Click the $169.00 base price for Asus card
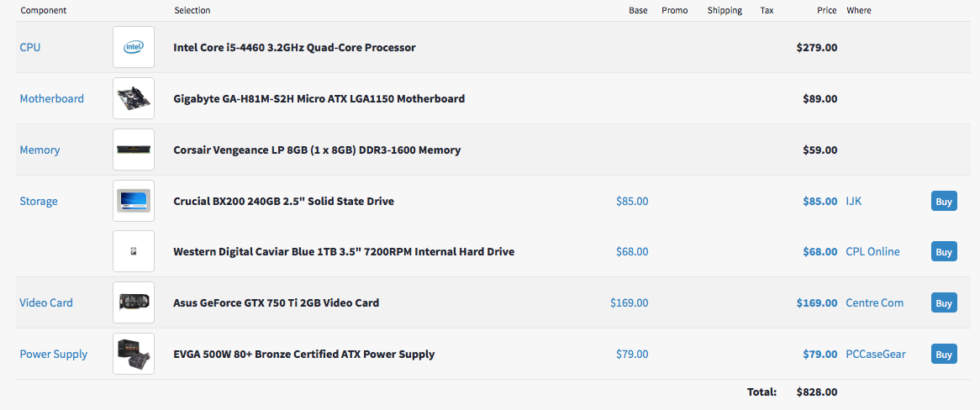The image size is (980, 410). (x=630, y=303)
